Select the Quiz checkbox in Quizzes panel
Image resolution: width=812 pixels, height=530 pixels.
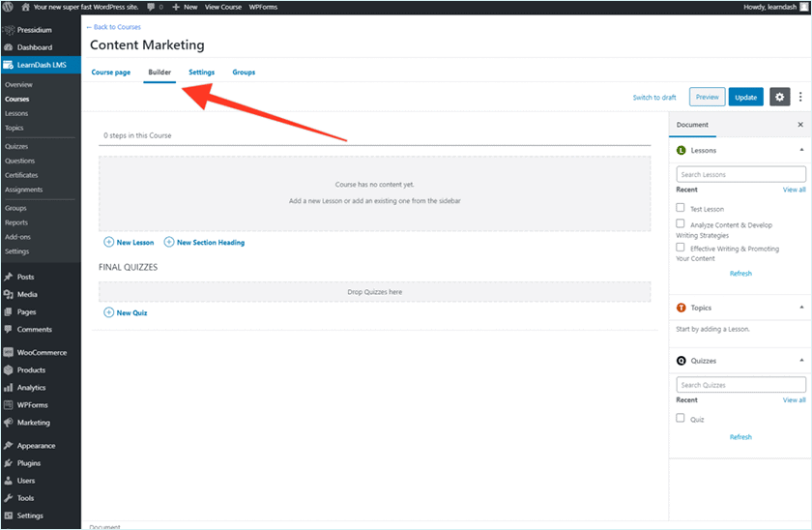(681, 419)
